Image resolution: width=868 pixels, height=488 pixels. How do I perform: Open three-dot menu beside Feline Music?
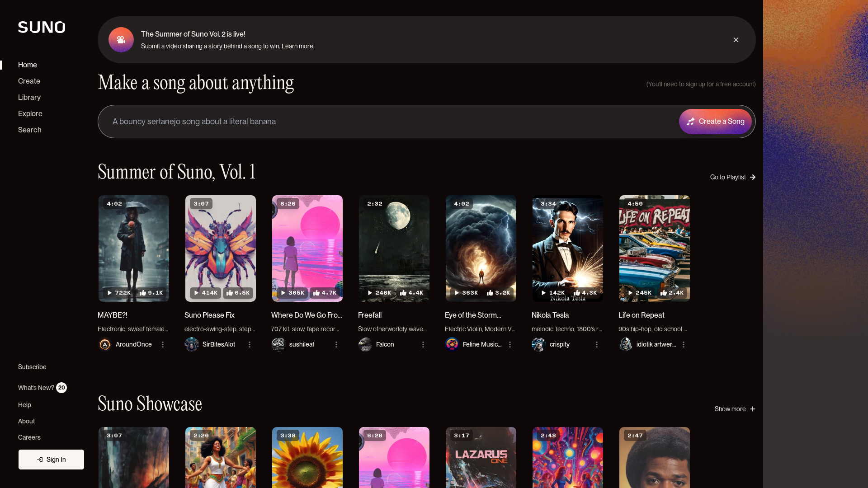[510, 344]
